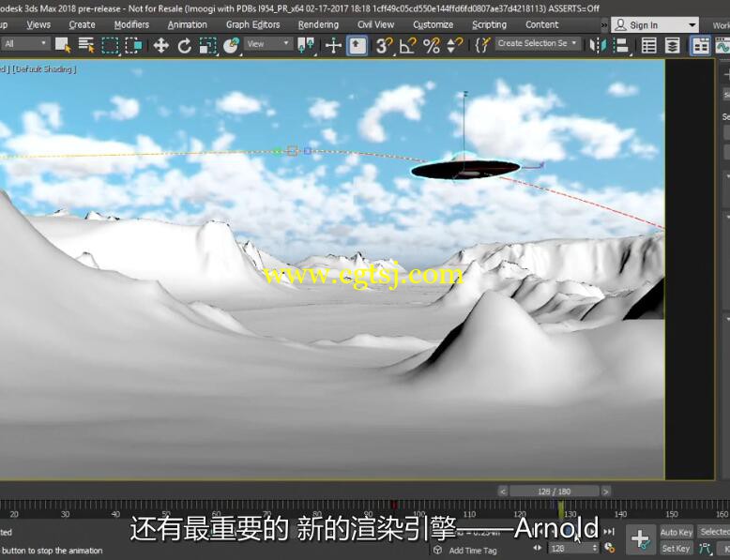Toggle Angle Snap on the toolbar

408,45
